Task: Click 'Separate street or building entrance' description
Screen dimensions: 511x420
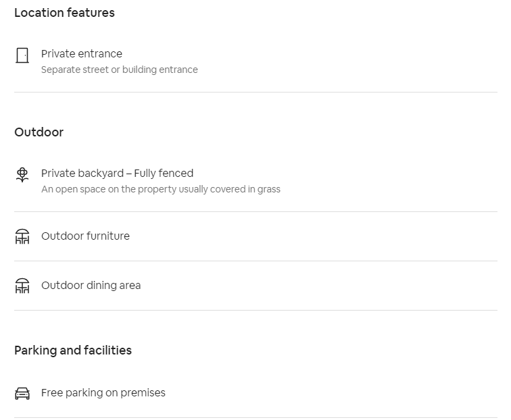Action: [119, 70]
